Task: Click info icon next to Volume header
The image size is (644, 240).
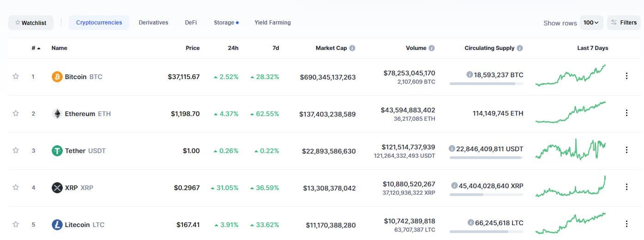Action: coord(432,48)
